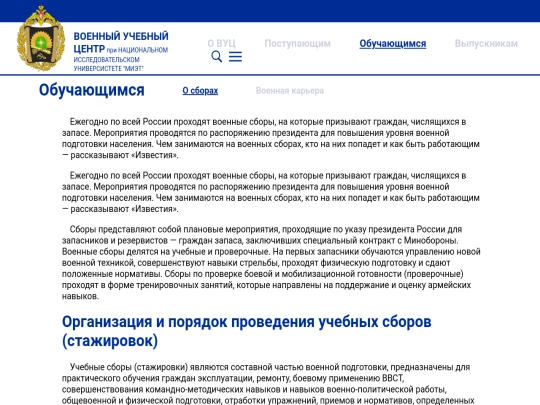Image resolution: width=540 pixels, height=405 pixels.
Task: Click the line 'положенные нормативы. Сборы по проверке'
Action: click(x=262, y=274)
